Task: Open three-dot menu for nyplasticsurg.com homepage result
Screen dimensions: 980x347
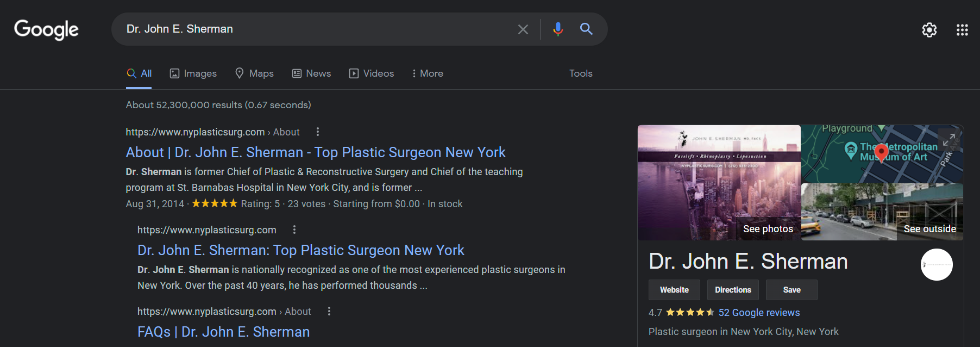Action: (x=294, y=230)
